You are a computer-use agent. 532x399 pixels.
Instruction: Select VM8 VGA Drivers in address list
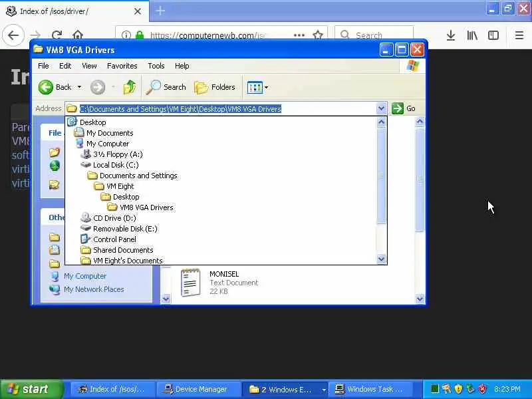click(146, 207)
